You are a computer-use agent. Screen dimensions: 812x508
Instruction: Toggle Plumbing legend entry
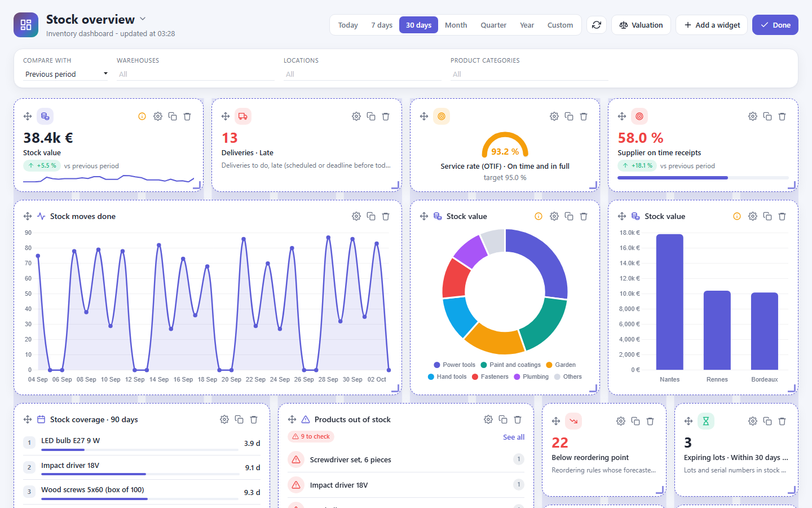point(531,377)
